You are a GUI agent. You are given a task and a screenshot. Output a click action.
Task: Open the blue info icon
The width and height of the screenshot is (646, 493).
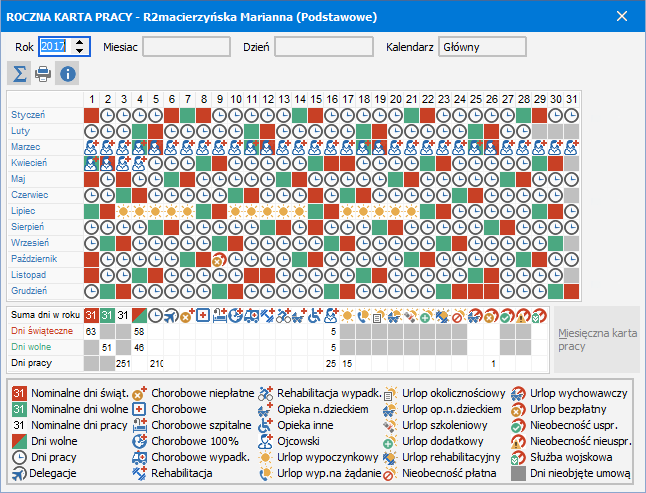67,73
